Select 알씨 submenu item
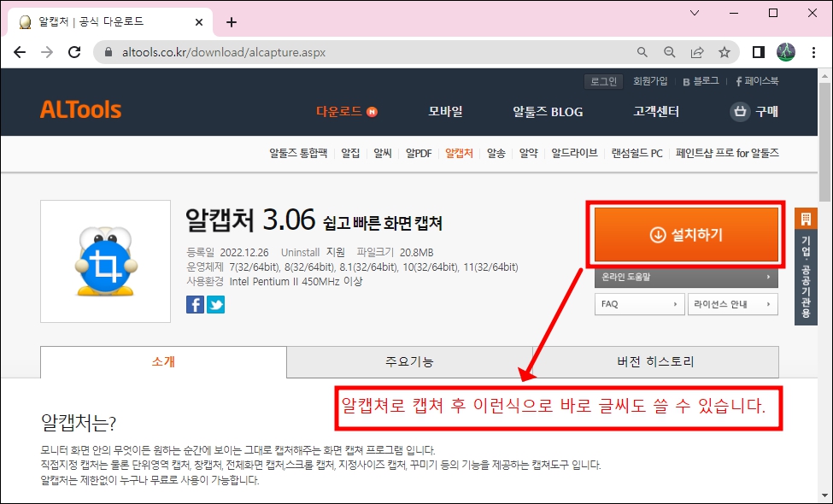Image resolution: width=833 pixels, height=504 pixels. 383,153
